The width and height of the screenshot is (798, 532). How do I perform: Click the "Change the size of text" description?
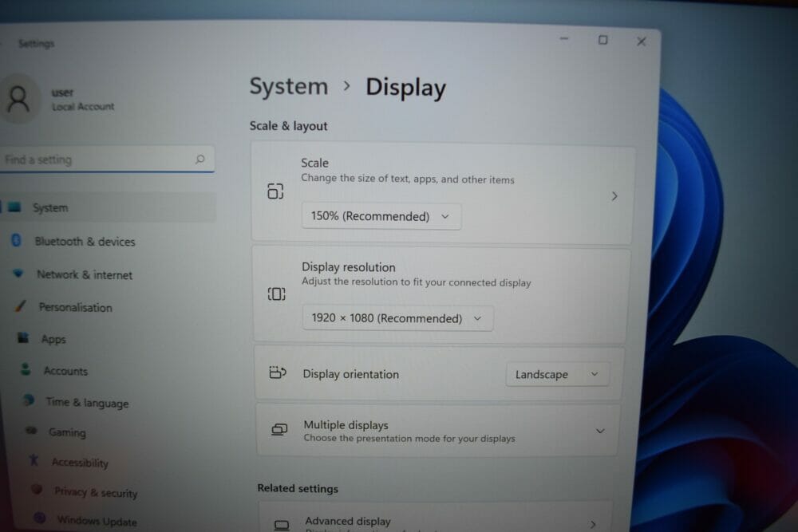pyautogui.click(x=408, y=179)
